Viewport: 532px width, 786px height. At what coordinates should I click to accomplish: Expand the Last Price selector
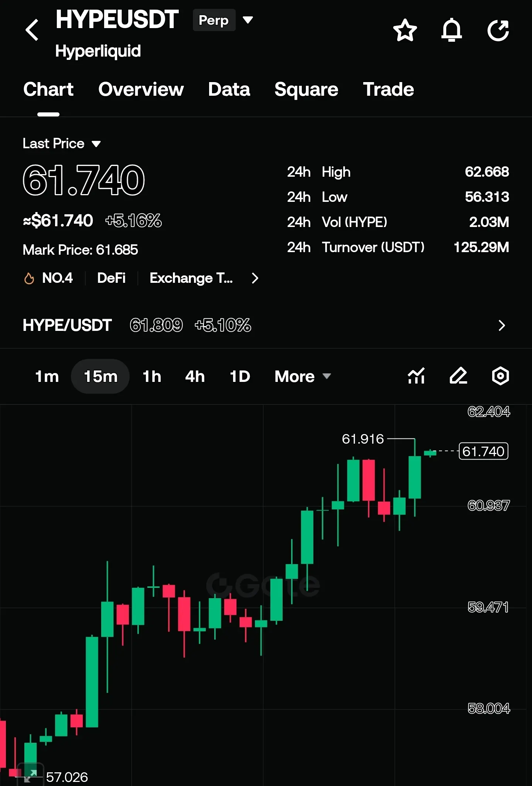pyautogui.click(x=62, y=143)
